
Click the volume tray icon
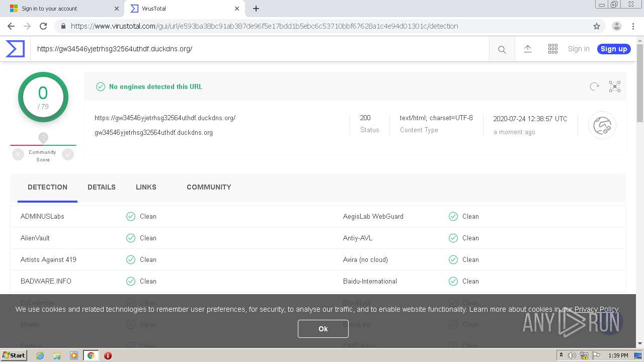click(x=572, y=355)
